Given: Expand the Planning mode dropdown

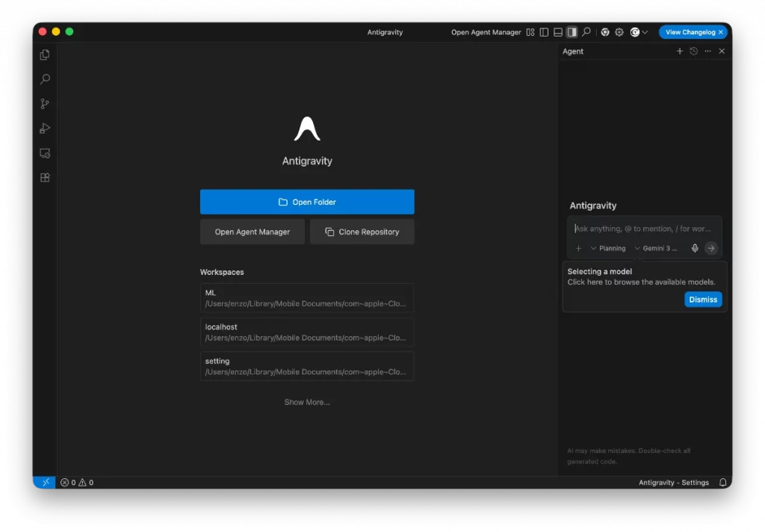Looking at the screenshot, I should (x=608, y=248).
